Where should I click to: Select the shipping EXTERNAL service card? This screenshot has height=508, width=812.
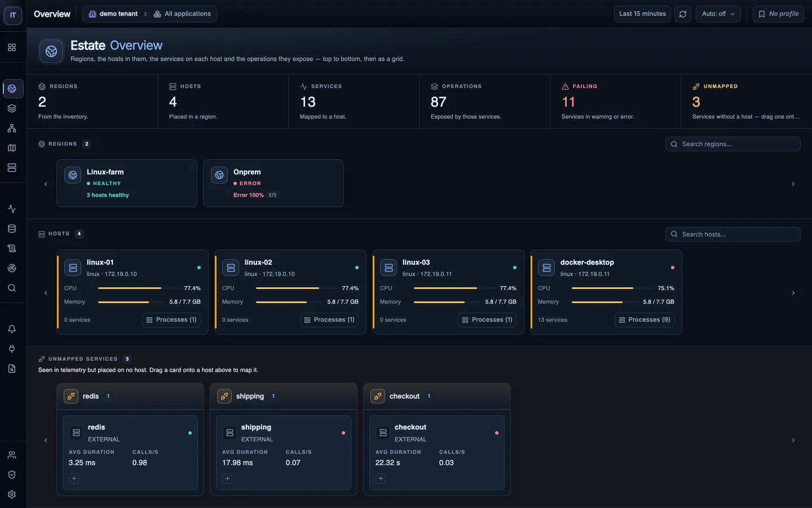(x=284, y=453)
